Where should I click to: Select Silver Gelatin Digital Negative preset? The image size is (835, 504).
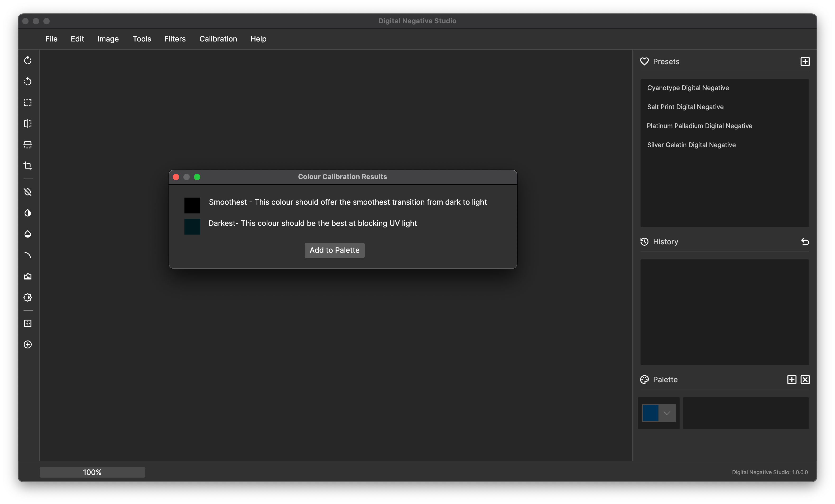click(692, 144)
